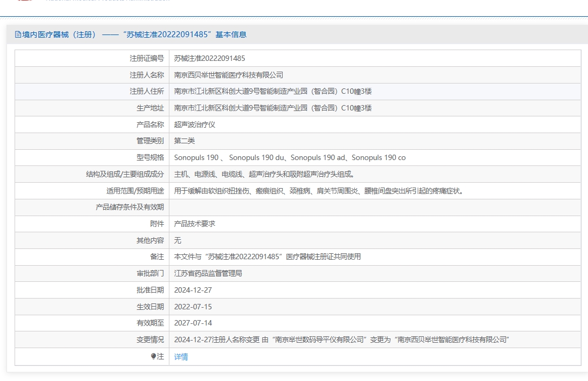Image resolution: width=588 pixels, height=381 pixels.
Task: Click the 结构及组成 value listing 主机、电源线
Action: click(264, 174)
